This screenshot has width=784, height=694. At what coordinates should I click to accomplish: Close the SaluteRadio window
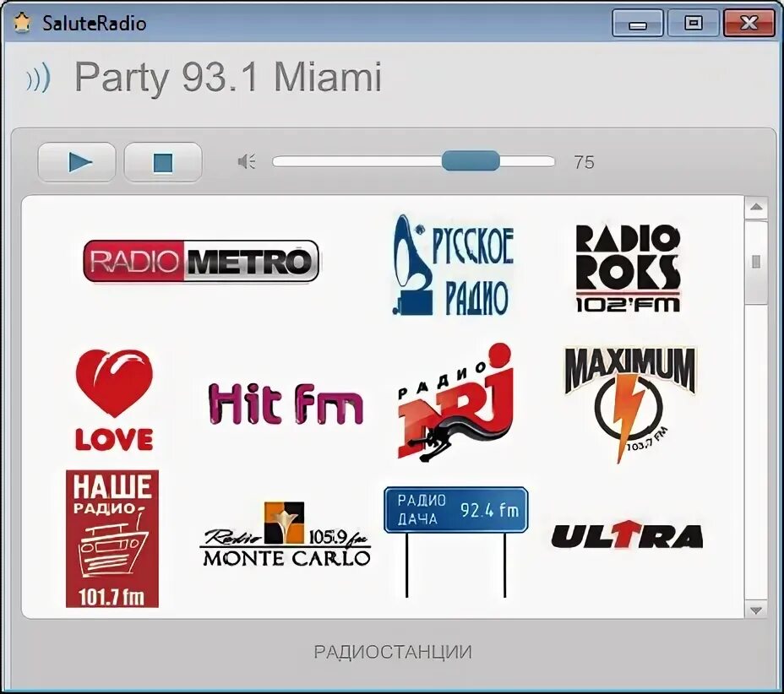(749, 23)
